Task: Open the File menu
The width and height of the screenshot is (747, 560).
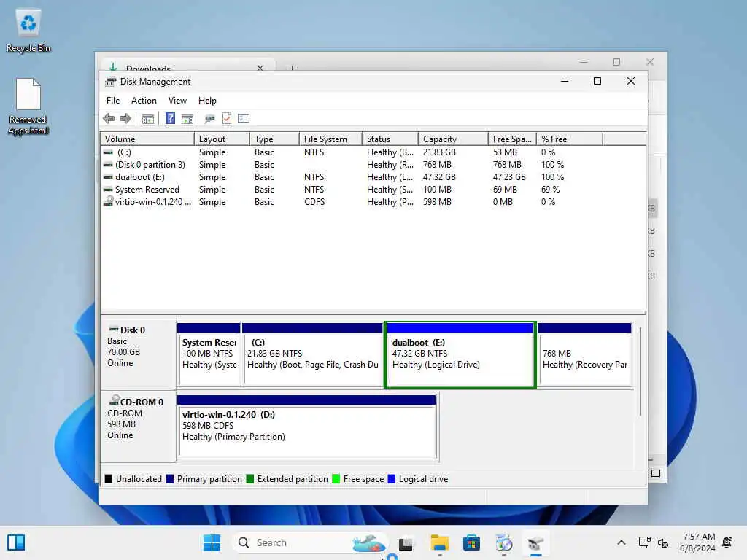Action: pyautogui.click(x=113, y=101)
